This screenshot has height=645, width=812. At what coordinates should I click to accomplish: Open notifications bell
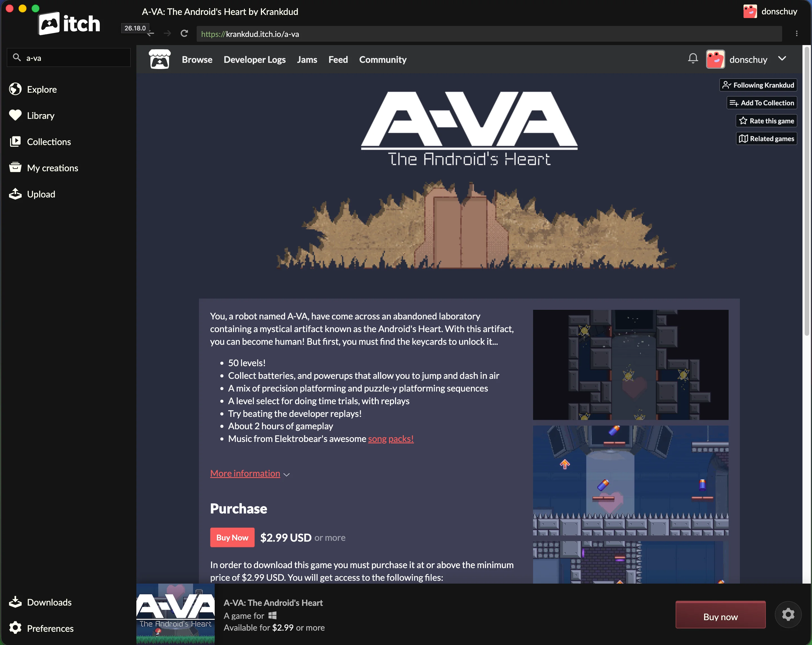(x=693, y=59)
